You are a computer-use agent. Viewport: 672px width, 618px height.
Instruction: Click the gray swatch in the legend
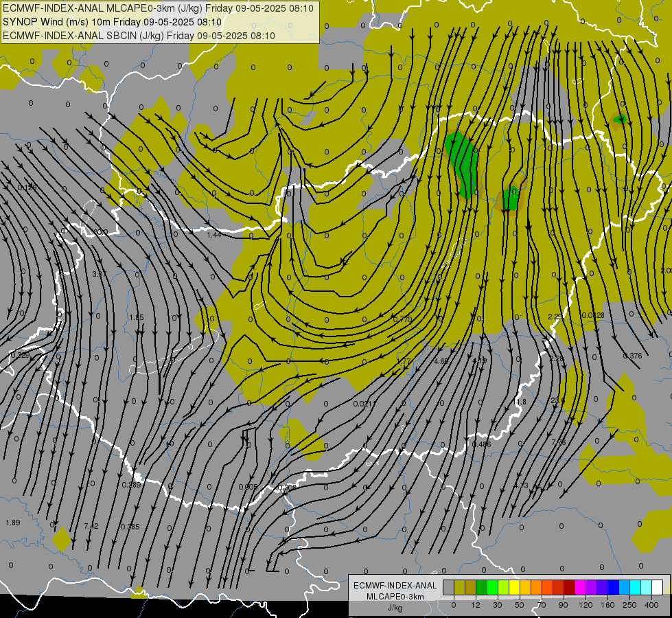click(x=449, y=587)
